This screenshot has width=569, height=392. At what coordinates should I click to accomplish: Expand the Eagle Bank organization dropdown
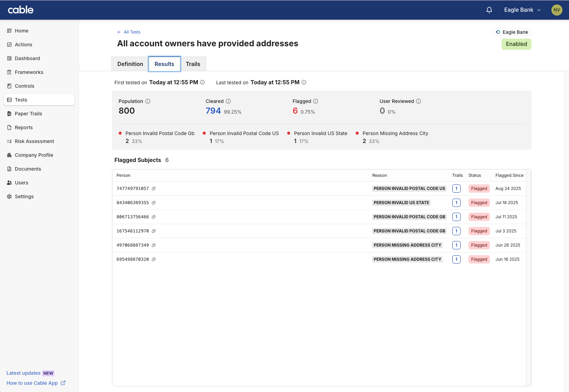[522, 10]
